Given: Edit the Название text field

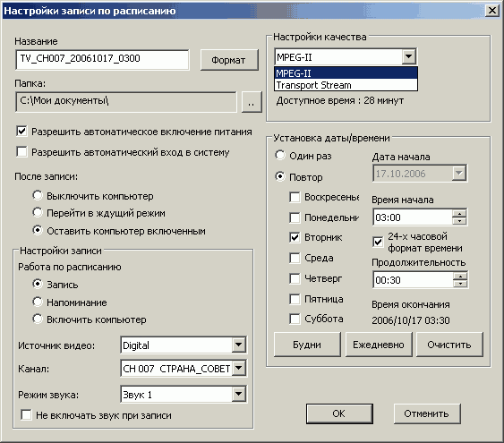Looking at the screenshot, I should [102, 59].
